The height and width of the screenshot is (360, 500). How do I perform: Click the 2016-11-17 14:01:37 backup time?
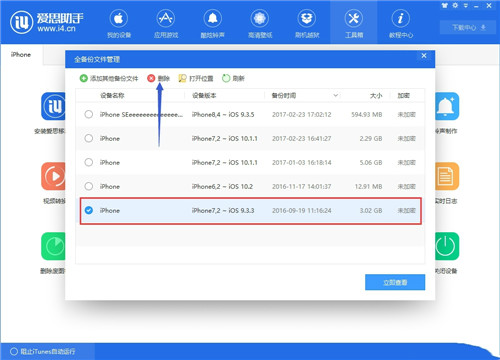[x=302, y=187]
